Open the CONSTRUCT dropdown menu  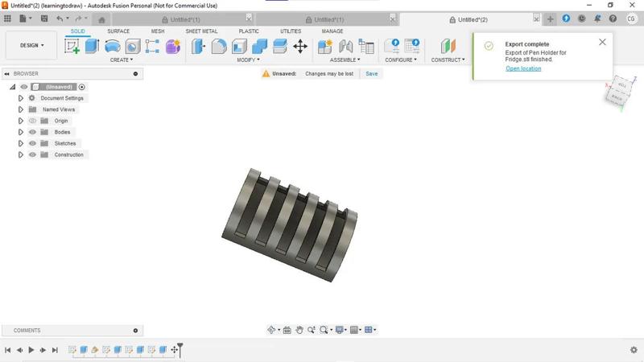click(x=448, y=60)
